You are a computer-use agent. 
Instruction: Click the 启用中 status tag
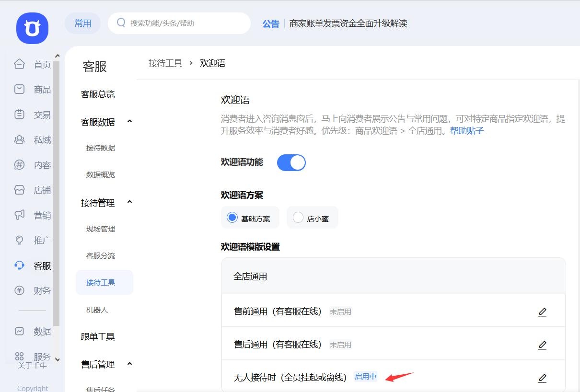[x=366, y=377]
